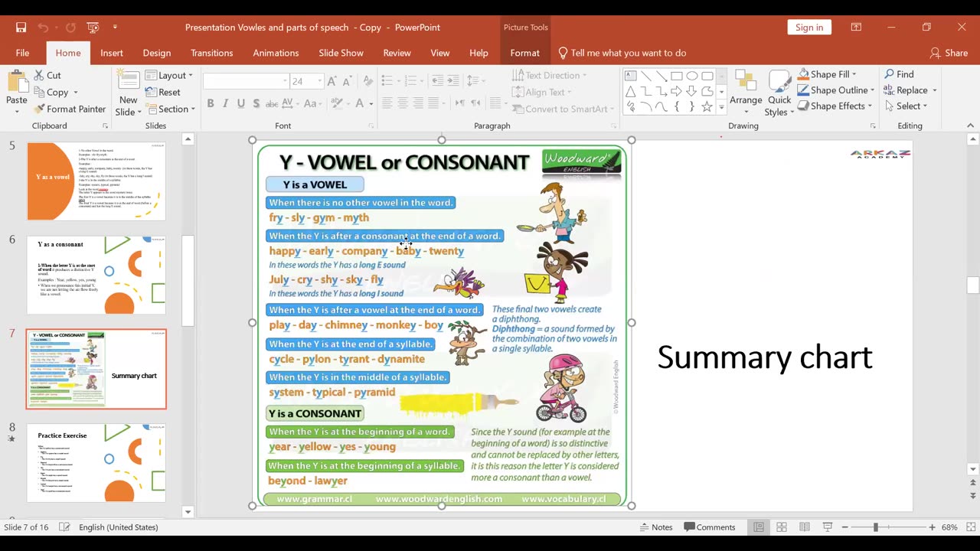The height and width of the screenshot is (551, 980).
Task: Reset the slide layout
Action: (162, 92)
